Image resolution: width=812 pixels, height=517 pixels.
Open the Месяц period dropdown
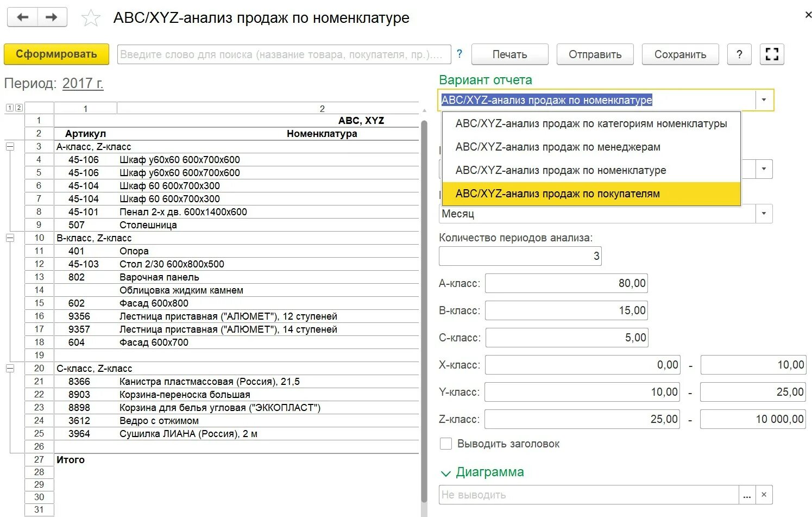764,214
